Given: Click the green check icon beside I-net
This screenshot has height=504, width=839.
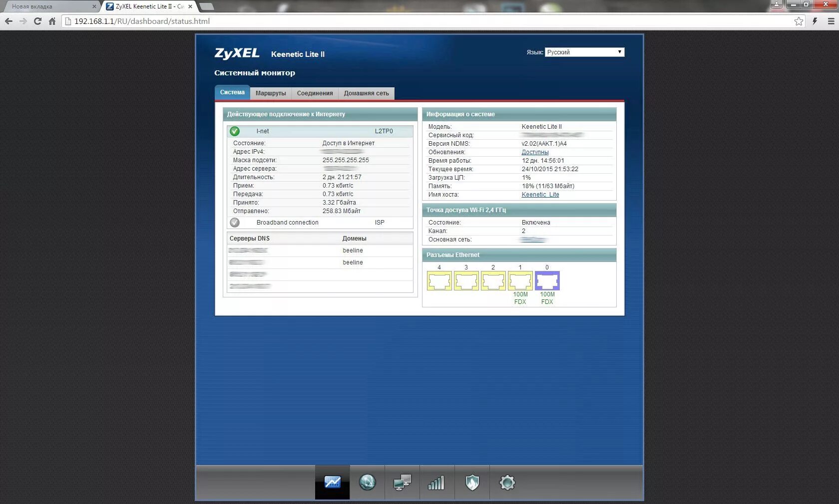Looking at the screenshot, I should [235, 131].
